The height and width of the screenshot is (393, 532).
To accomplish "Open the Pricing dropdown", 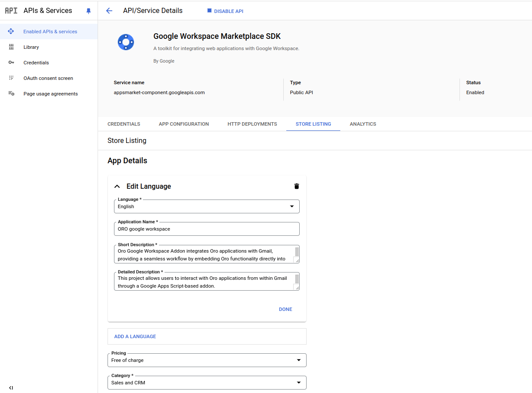I will tap(206, 360).
